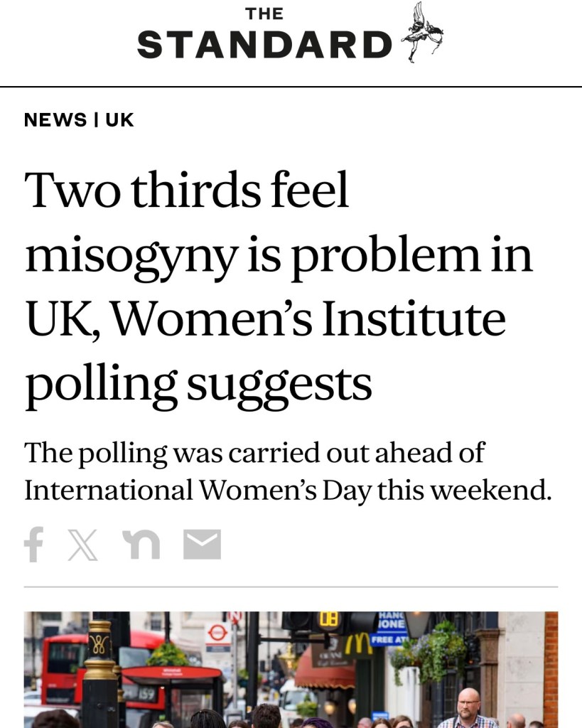The height and width of the screenshot is (728, 582).
Task: Open the NEWS section
Action: (x=55, y=119)
